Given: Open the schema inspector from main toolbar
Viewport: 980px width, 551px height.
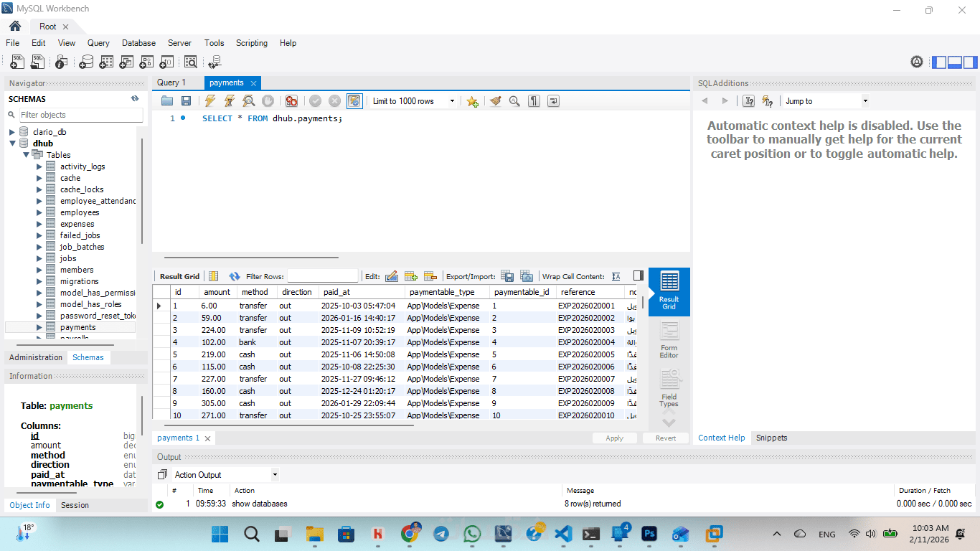Looking at the screenshot, I should click(x=62, y=62).
